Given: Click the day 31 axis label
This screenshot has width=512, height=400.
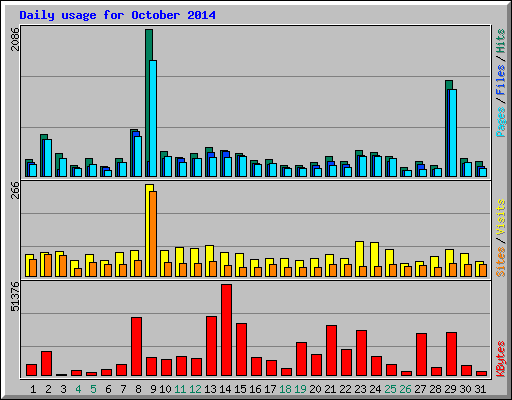Looking at the screenshot, I should [480, 389].
